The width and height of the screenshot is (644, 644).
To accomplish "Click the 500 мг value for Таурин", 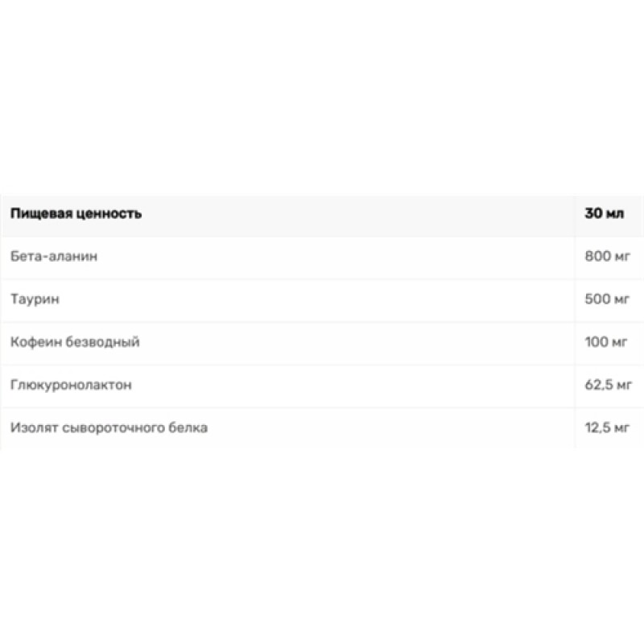I will 606,299.
